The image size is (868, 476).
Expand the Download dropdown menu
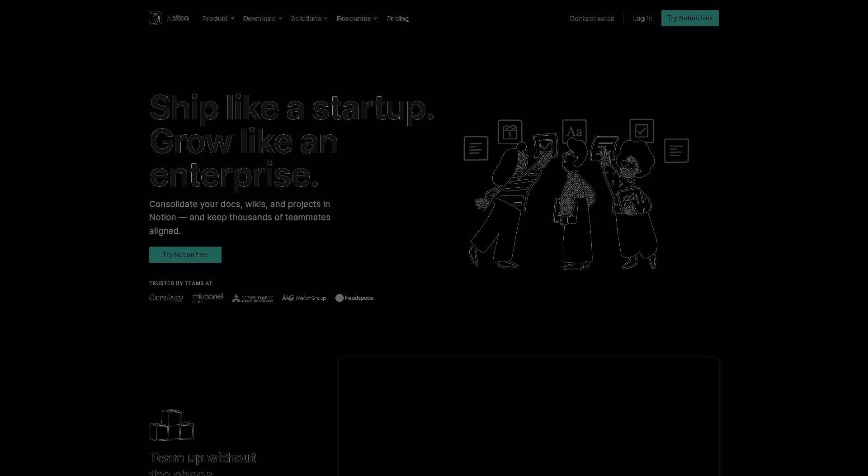(x=263, y=18)
